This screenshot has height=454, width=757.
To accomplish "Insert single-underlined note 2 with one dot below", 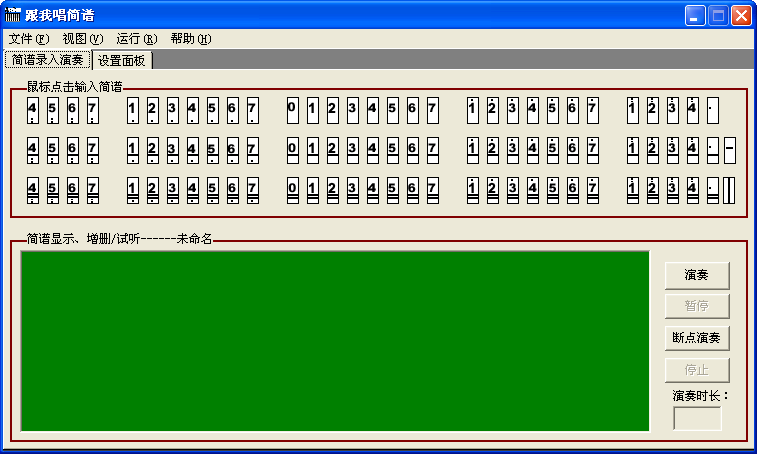I will click(x=153, y=151).
